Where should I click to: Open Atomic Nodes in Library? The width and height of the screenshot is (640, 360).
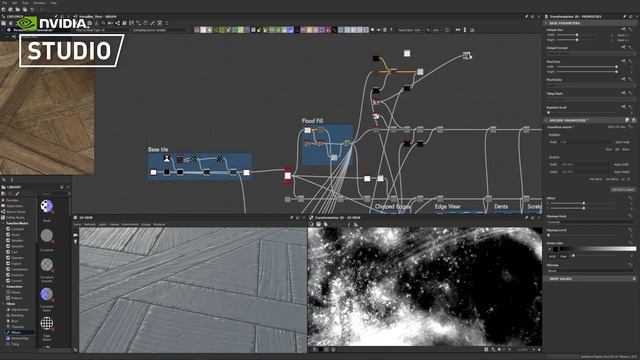point(16,212)
